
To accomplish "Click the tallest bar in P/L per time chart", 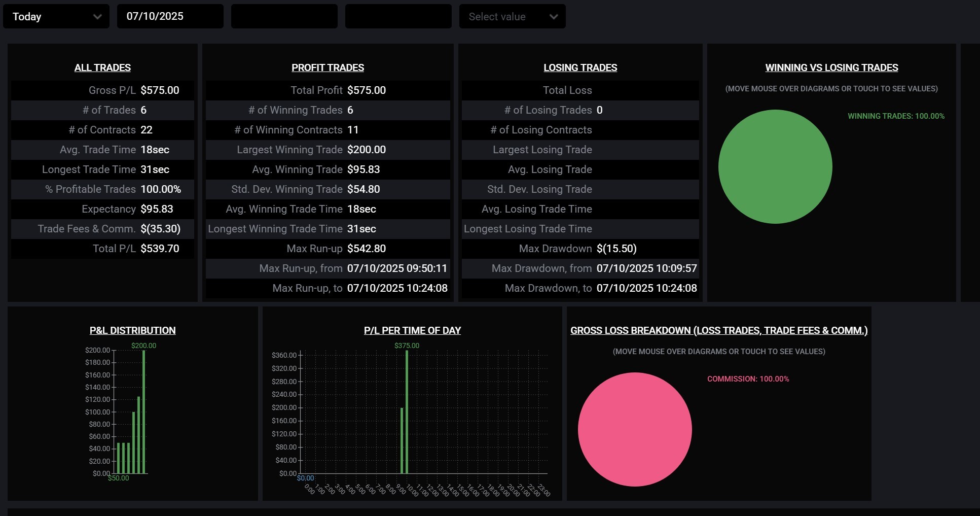I will [407, 411].
